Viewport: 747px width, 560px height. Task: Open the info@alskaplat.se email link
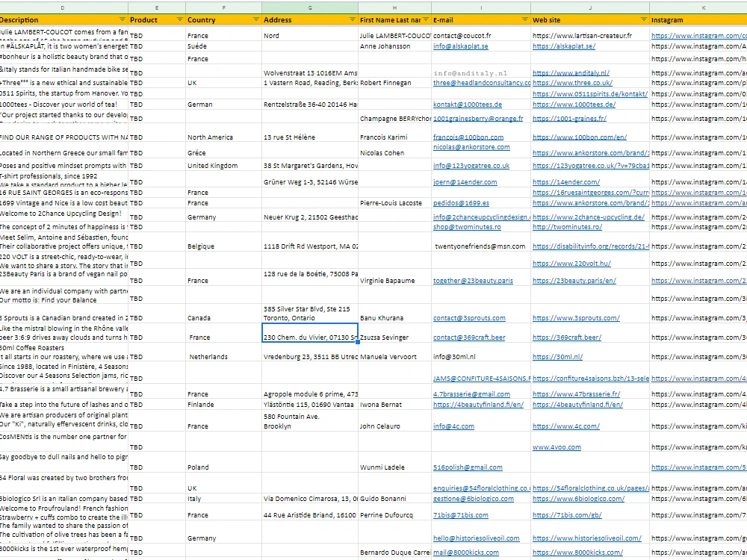click(x=460, y=46)
